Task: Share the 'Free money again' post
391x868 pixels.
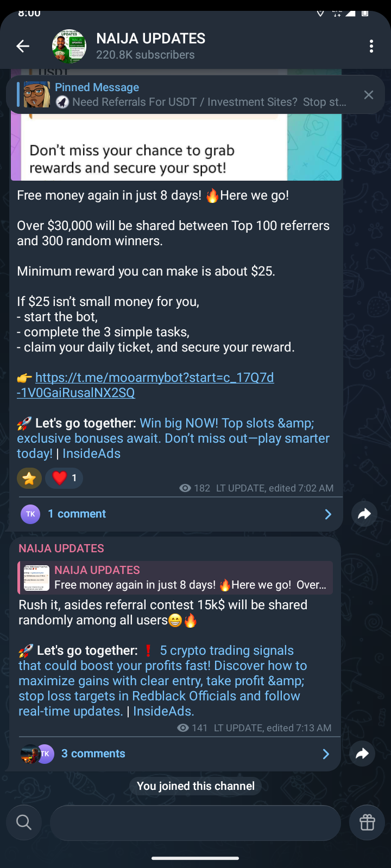Action: [364, 514]
